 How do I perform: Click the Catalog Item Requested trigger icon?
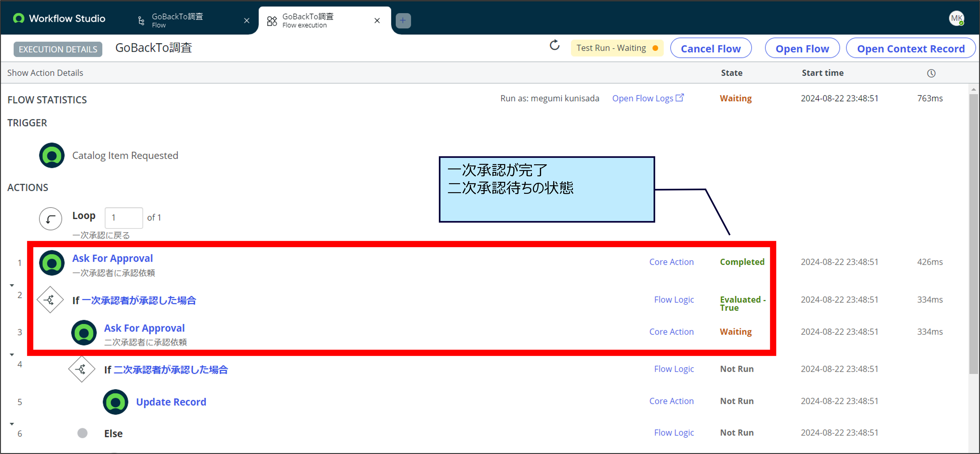(x=52, y=155)
